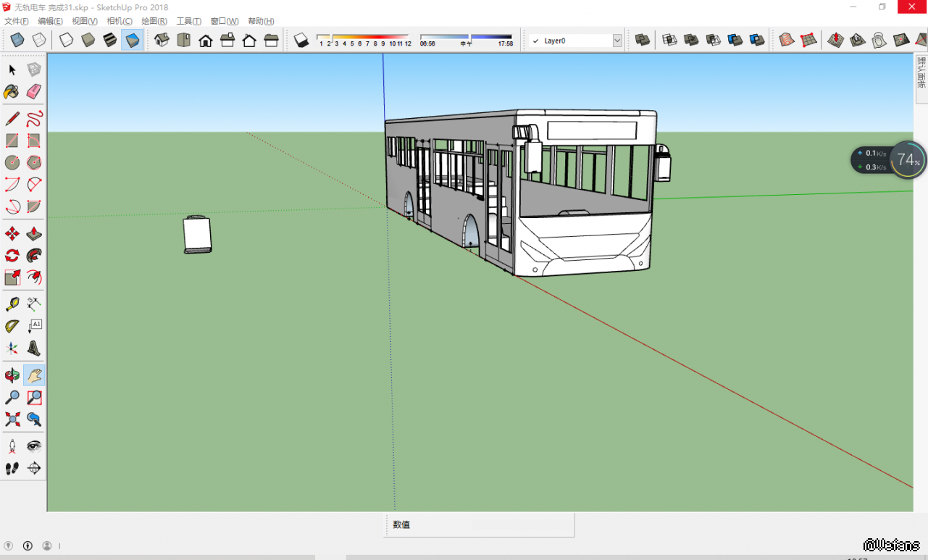This screenshot has height=560, width=928.
Task: Expand the default tray side panel
Action: click(x=921, y=73)
